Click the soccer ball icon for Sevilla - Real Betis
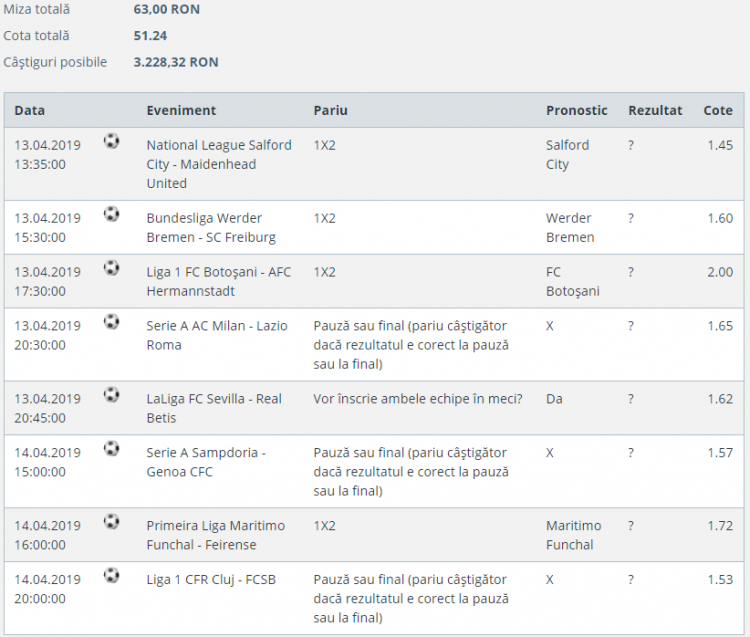 (x=111, y=395)
